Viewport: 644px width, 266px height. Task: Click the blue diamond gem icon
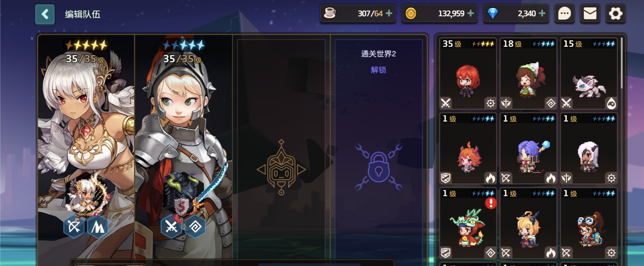[493, 14]
